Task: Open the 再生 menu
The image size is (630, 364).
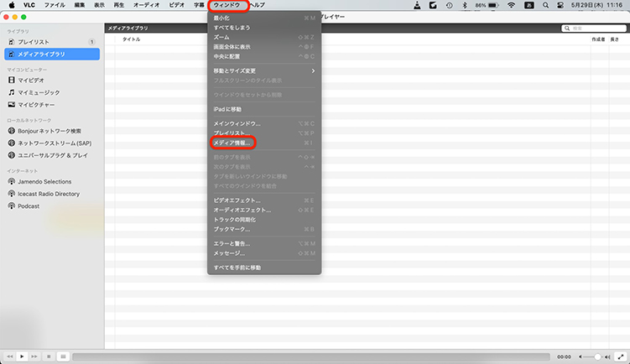Action: [119, 5]
